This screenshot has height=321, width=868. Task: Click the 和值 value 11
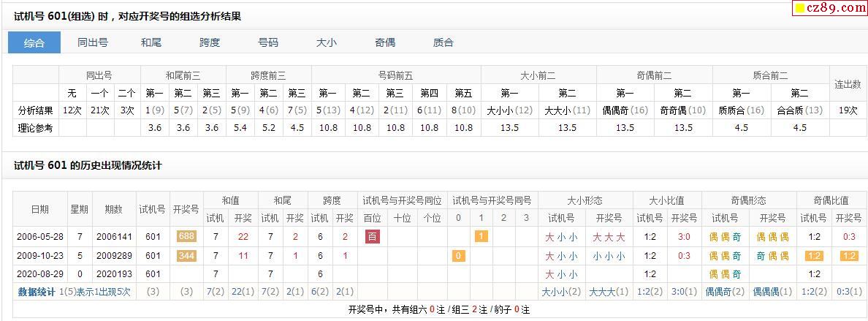click(243, 256)
